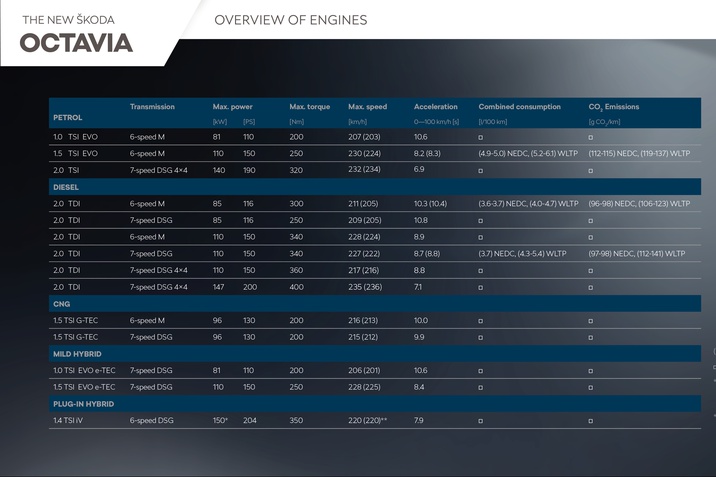Image resolution: width=716 pixels, height=477 pixels.
Task: Select the PETROL section header
Action: coord(68,117)
